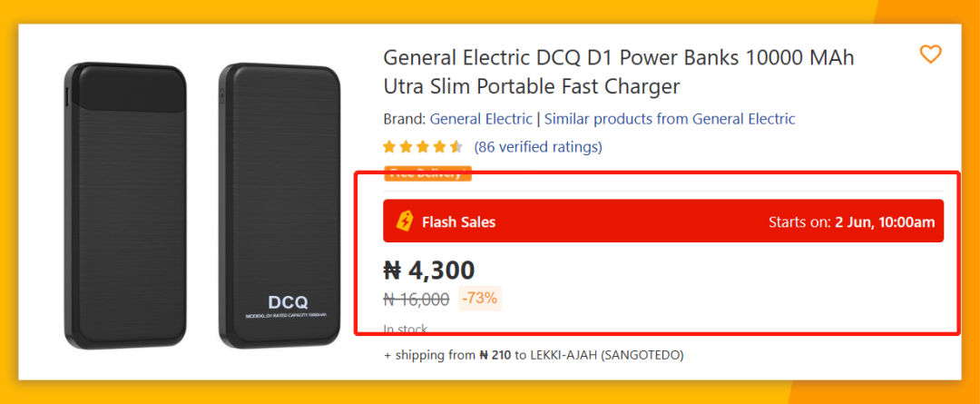Image resolution: width=980 pixels, height=404 pixels.
Task: Click the crossed-out ₦ 16,000 price
Action: point(416,299)
